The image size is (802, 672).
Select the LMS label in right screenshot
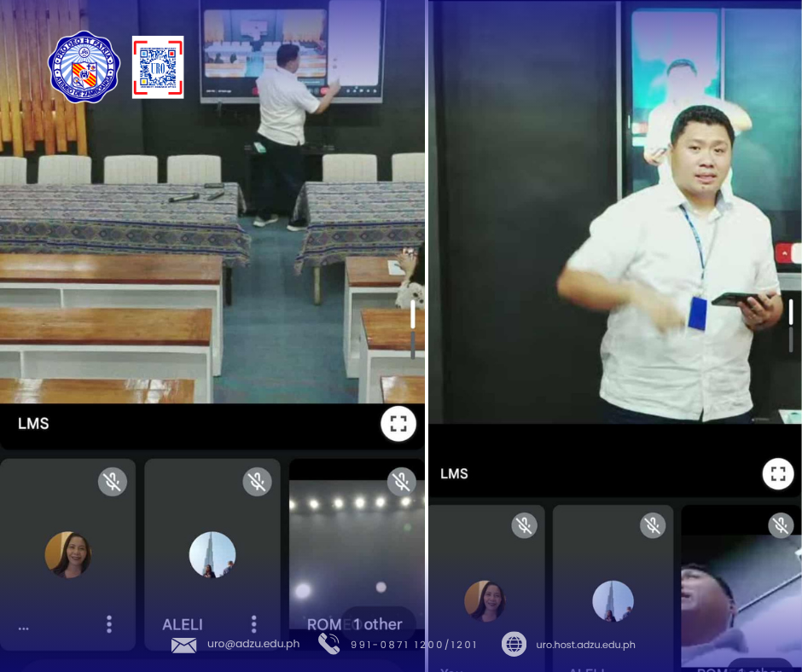(454, 473)
